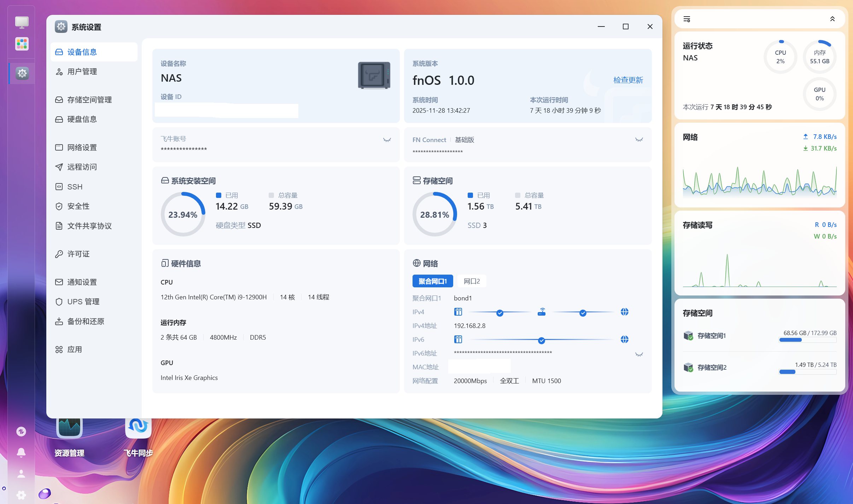
Task: Click the user profile icon in dock
Action: [x=21, y=474]
